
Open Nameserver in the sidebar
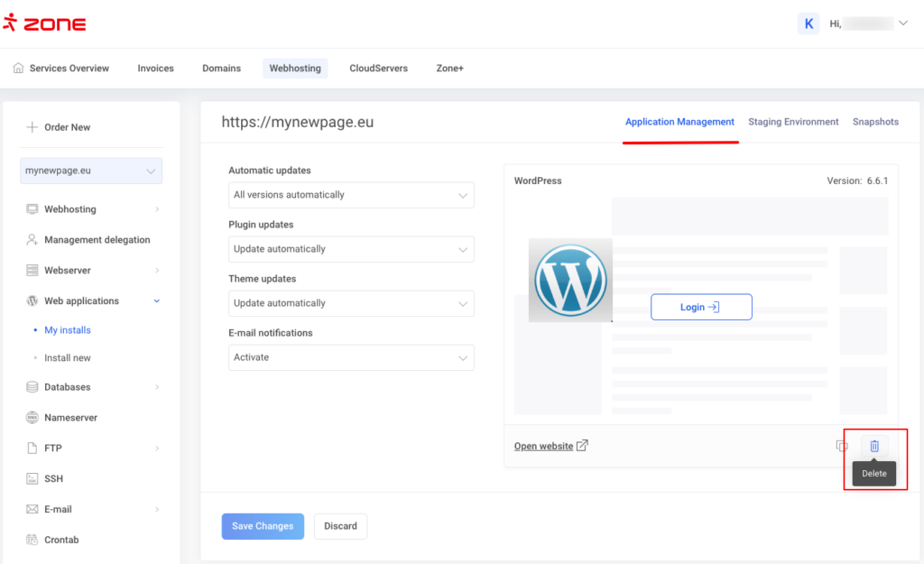[x=70, y=418]
